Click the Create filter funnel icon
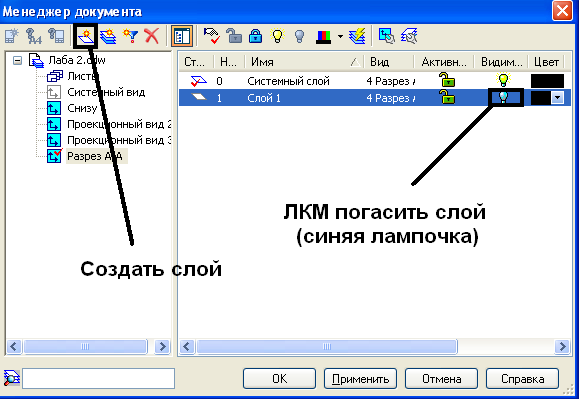Image resolution: width=585 pixels, height=399 pixels. (x=131, y=37)
